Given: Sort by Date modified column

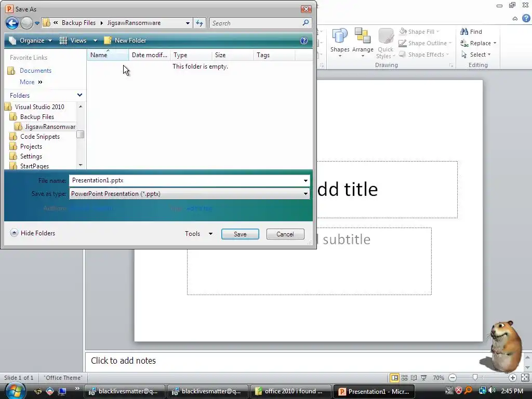Looking at the screenshot, I should tap(149, 55).
